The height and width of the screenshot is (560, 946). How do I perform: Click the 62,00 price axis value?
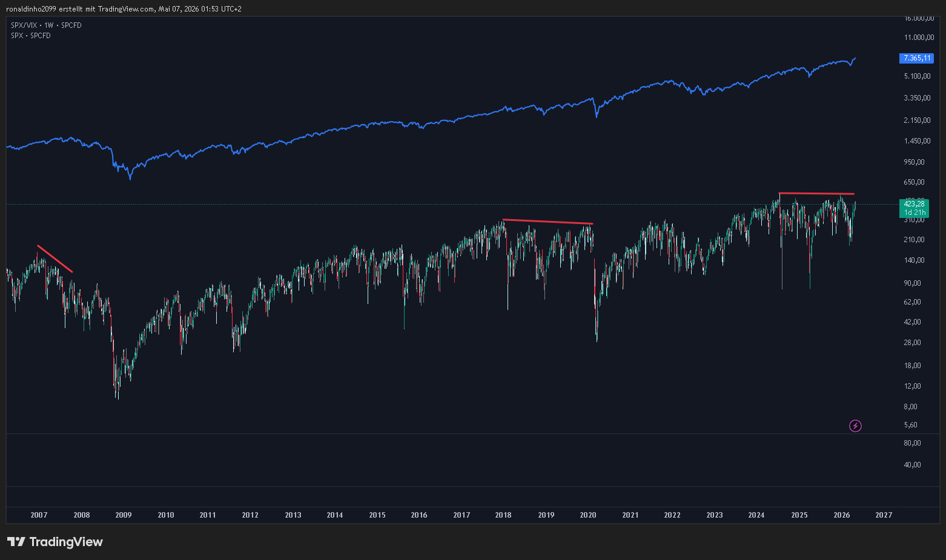pyautogui.click(x=913, y=302)
